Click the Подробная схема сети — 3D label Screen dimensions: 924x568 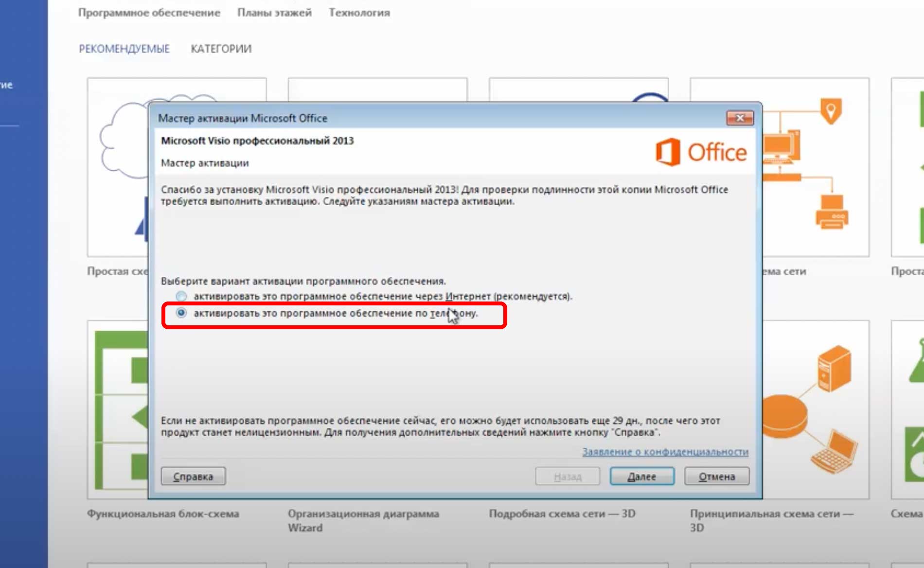point(562,514)
